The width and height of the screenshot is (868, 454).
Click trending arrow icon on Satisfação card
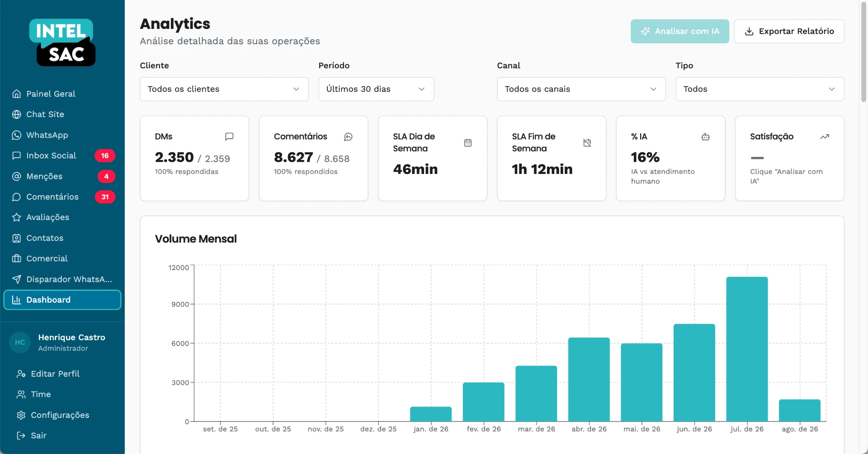825,136
